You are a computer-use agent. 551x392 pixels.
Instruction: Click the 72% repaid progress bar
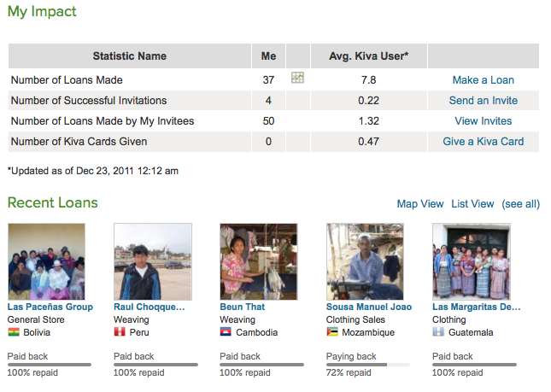pyautogui.click(x=368, y=365)
